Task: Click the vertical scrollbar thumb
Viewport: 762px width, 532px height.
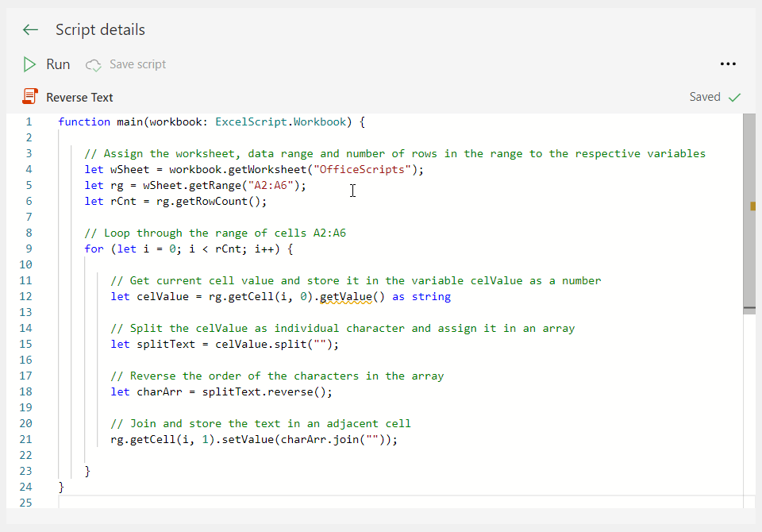Action: click(749, 210)
